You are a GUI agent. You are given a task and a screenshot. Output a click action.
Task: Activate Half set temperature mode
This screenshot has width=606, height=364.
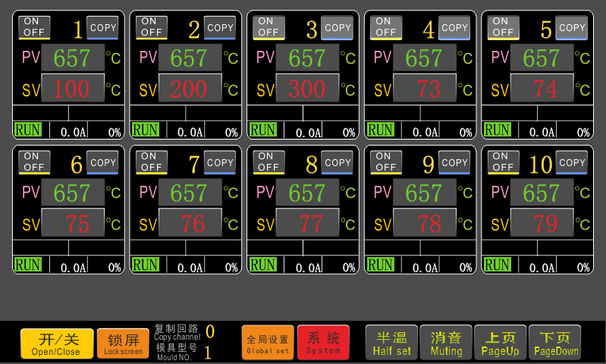click(x=391, y=343)
